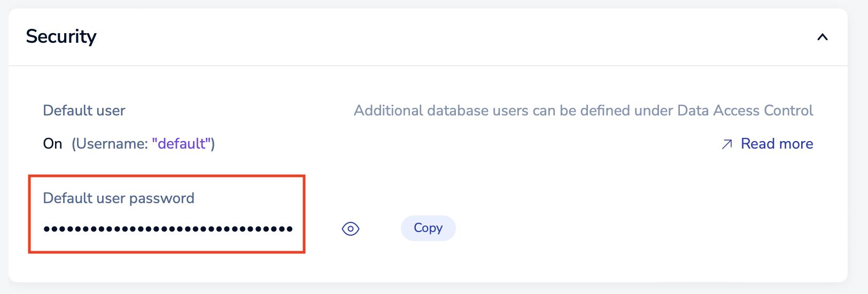868x294 pixels.
Task: Click the purple "default" username value
Action: tap(181, 144)
